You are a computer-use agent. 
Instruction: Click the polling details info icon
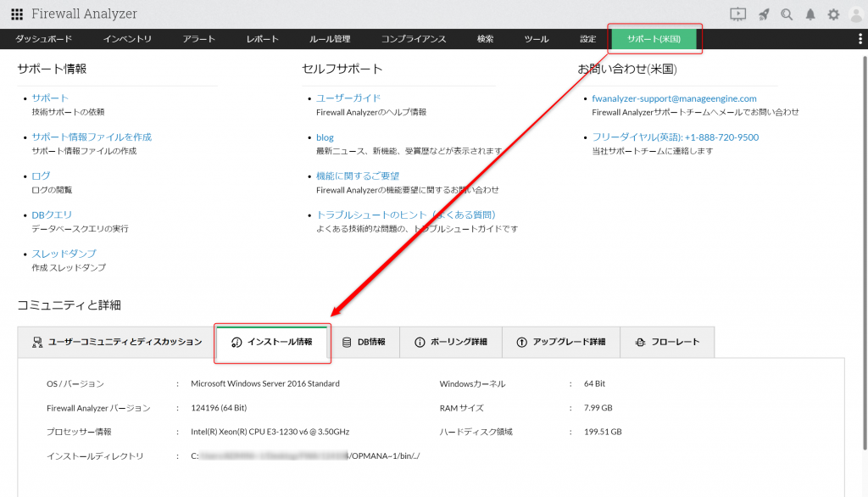(420, 343)
